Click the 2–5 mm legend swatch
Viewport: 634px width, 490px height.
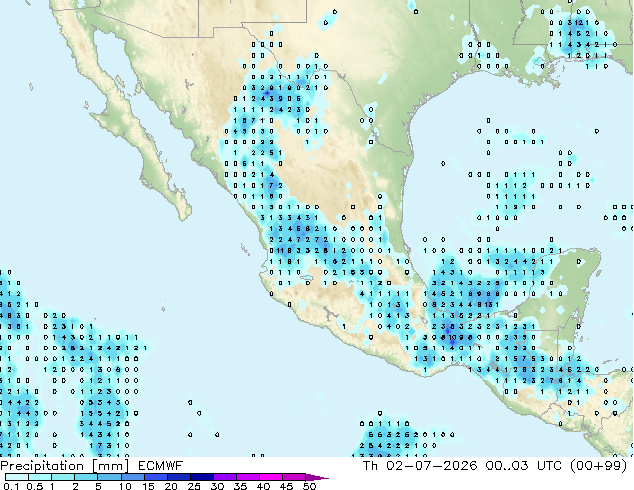coord(86,477)
